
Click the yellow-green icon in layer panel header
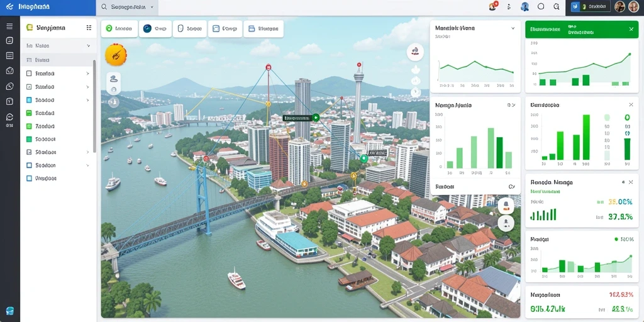pyautogui.click(x=29, y=28)
